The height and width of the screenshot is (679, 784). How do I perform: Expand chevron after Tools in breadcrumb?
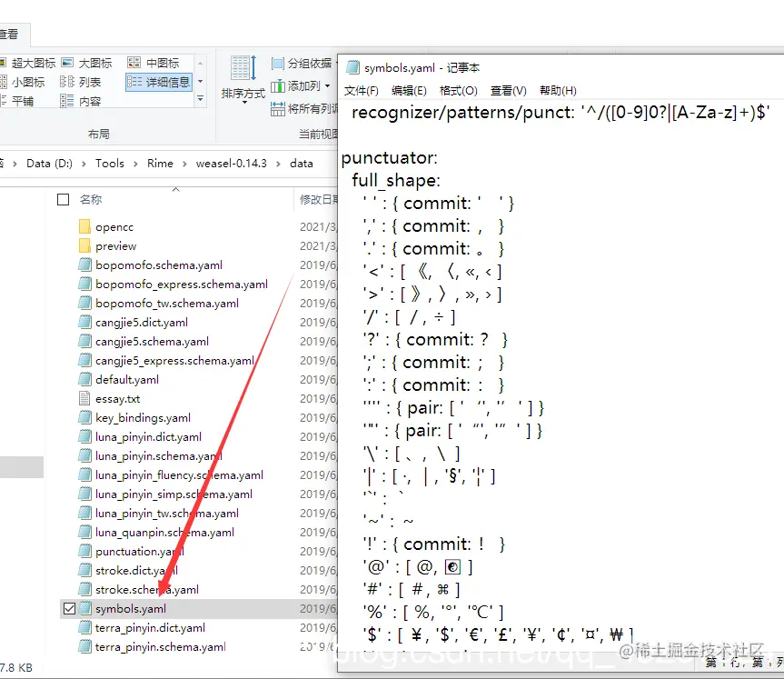tap(135, 164)
